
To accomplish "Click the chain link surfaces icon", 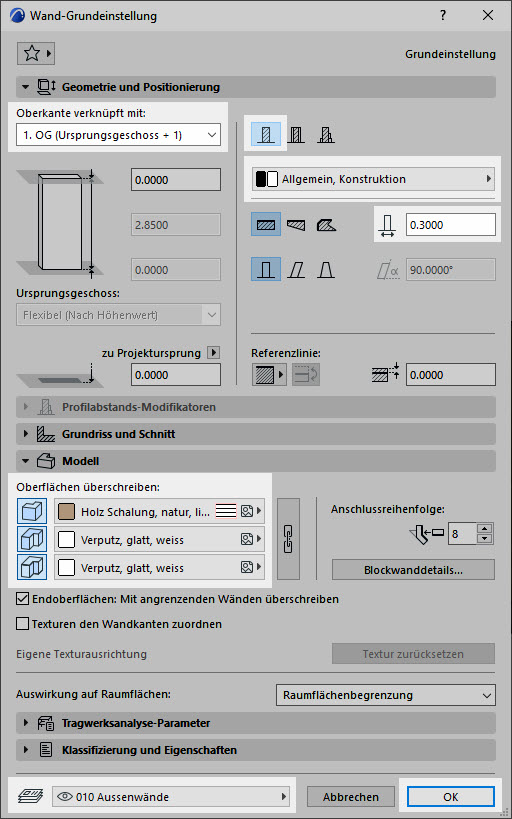I will pyautogui.click(x=288, y=539).
